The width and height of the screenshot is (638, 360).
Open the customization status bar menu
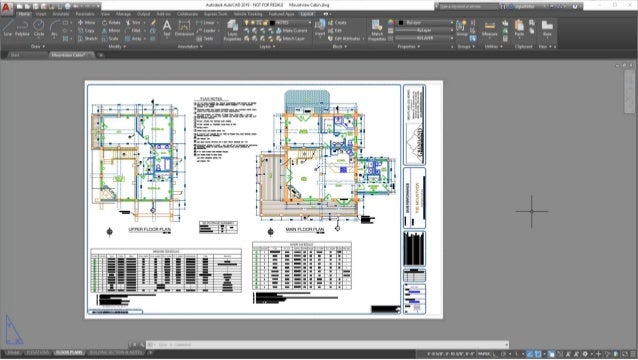[633, 354]
